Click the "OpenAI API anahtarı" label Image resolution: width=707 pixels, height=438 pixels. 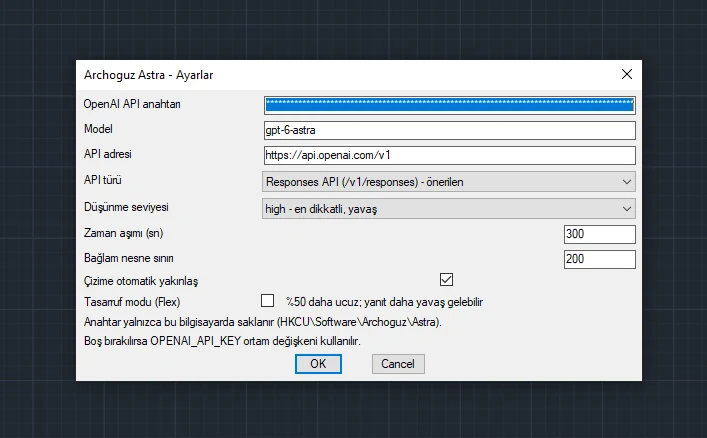tap(132, 104)
